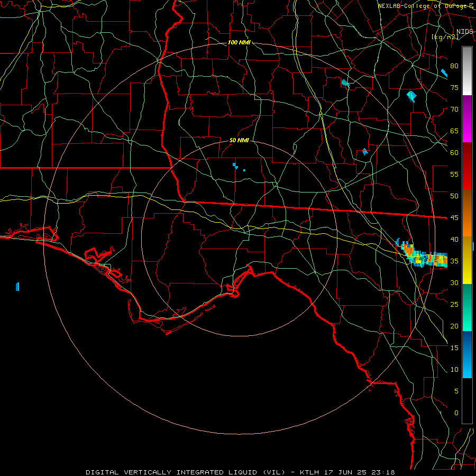The height and width of the screenshot is (476, 476).
Task: Click the "NIDS" label above the scale
Action: tap(464, 32)
